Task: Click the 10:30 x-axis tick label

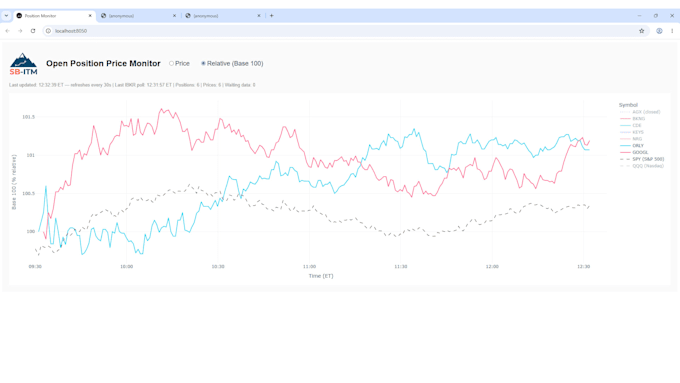Action: click(218, 267)
